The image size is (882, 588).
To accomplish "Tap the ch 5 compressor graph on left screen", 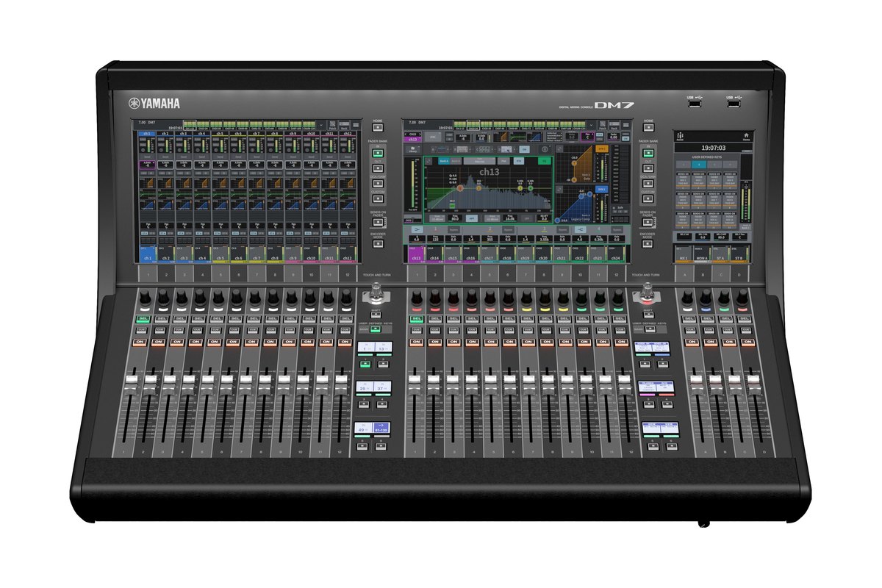I will click(x=220, y=205).
